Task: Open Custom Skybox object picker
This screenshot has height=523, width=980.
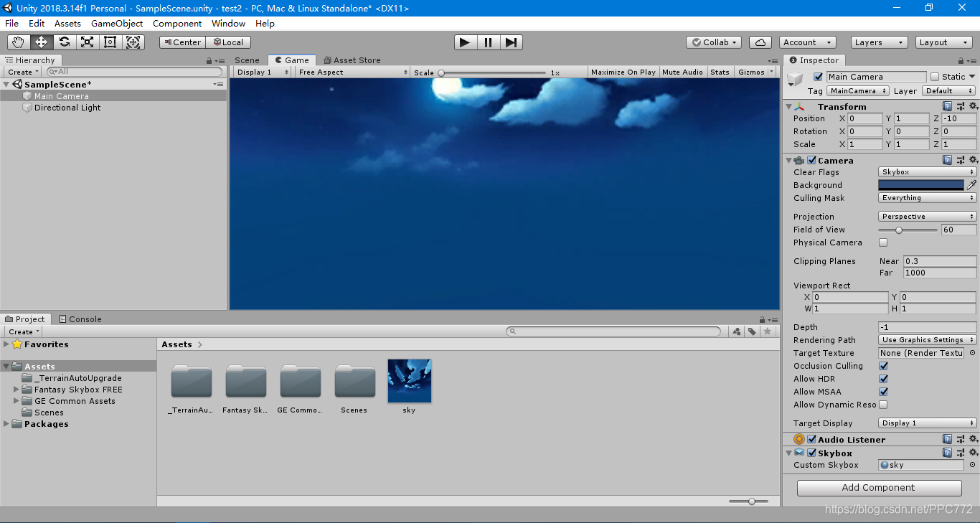Action: click(x=972, y=465)
